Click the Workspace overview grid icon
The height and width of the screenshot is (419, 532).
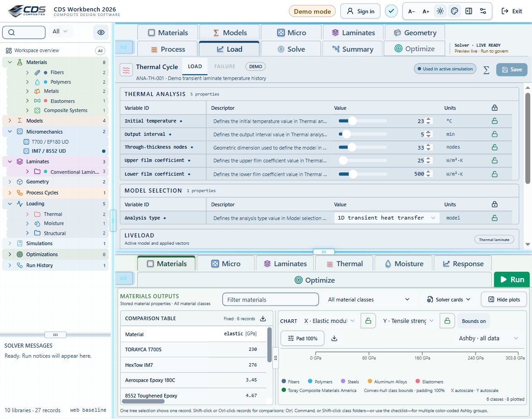(x=9, y=51)
